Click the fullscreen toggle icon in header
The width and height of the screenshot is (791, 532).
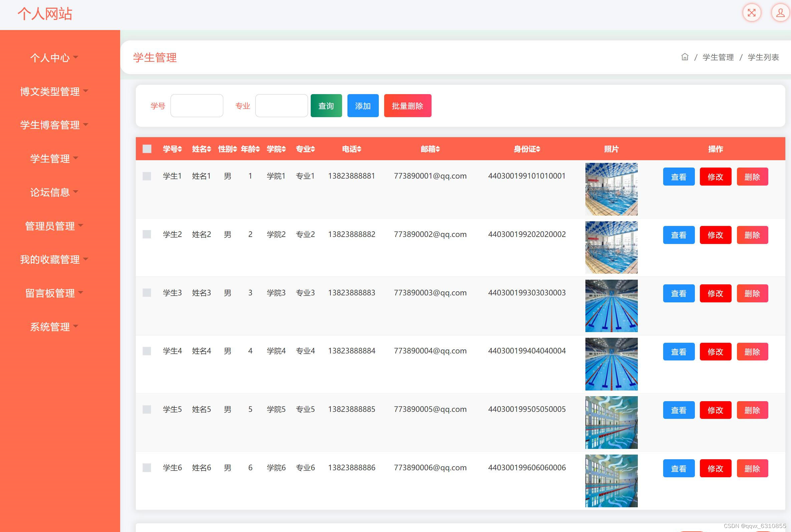751,13
